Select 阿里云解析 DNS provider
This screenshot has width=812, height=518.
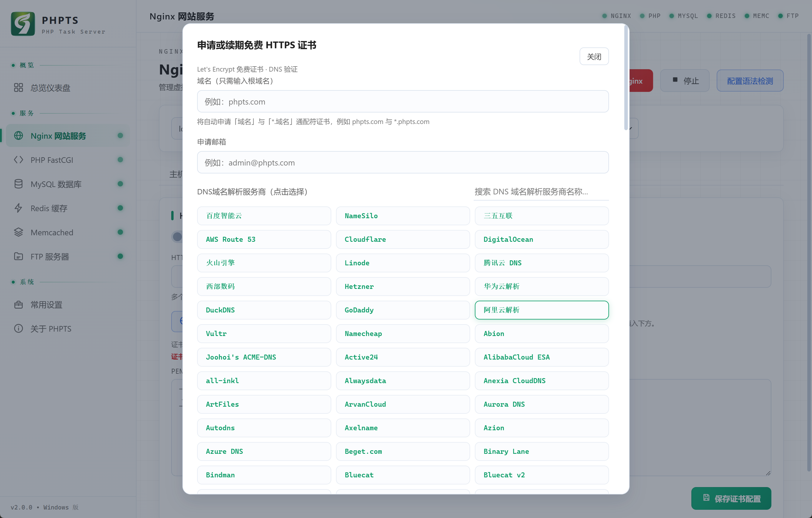click(x=542, y=310)
